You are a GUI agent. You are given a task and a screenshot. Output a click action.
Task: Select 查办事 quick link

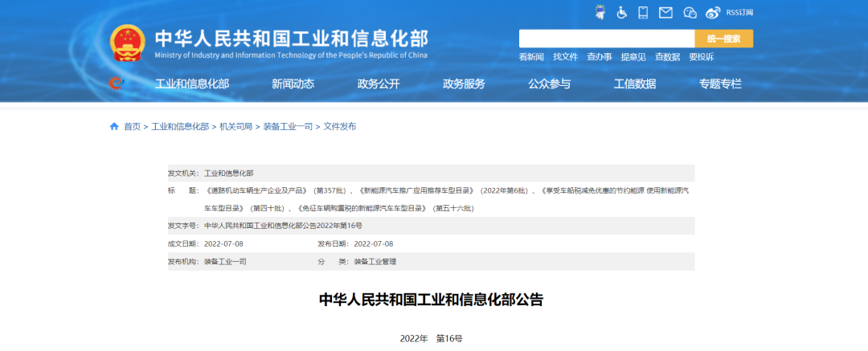(x=600, y=56)
